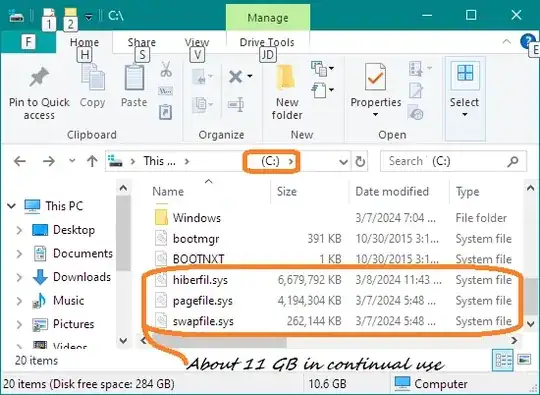Click the help question mark icon
The height and width of the screenshot is (395, 540).
pos(527,42)
